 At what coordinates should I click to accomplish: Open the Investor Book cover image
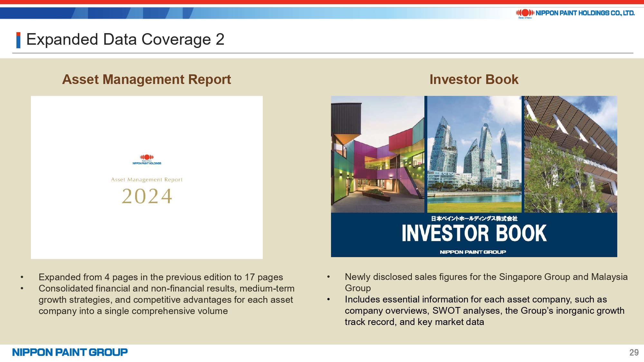pos(474,176)
